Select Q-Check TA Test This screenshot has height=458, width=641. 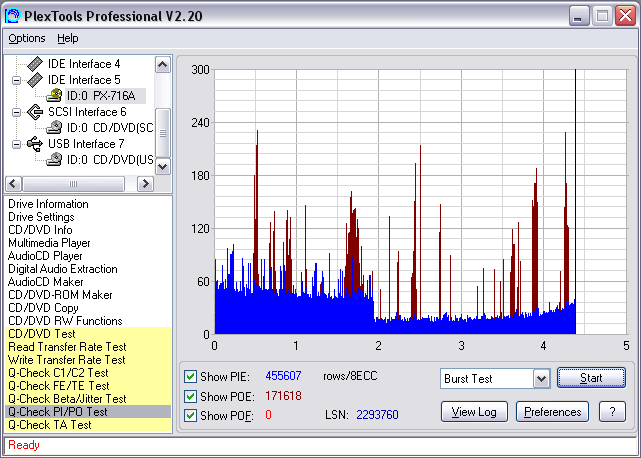[x=88, y=425]
